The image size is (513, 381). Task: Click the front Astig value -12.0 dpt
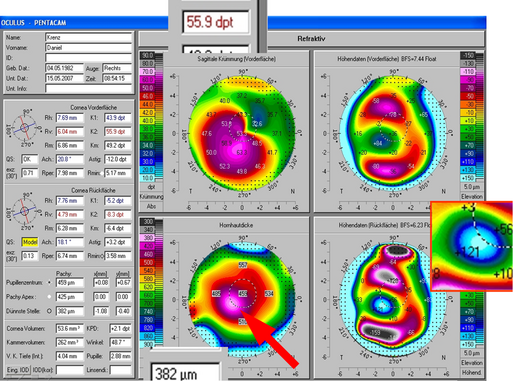click(118, 159)
